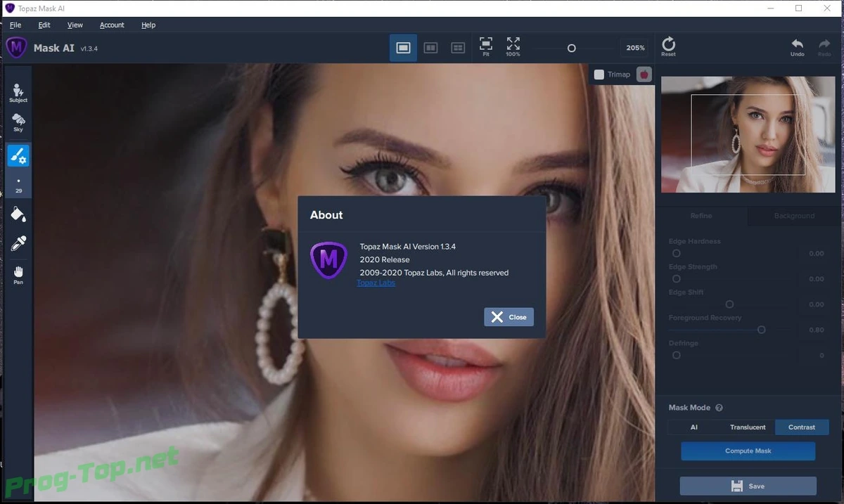This screenshot has height=504, width=844.
Task: Switch to the Refine tab
Action: pos(701,216)
